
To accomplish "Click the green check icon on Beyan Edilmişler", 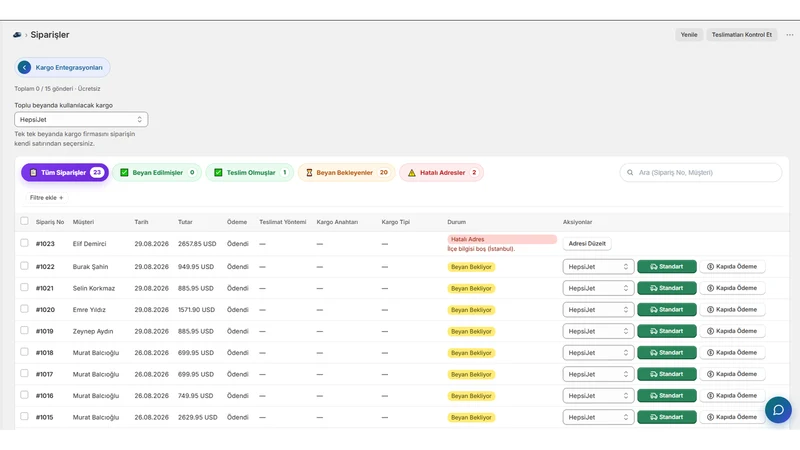I will coord(124,172).
